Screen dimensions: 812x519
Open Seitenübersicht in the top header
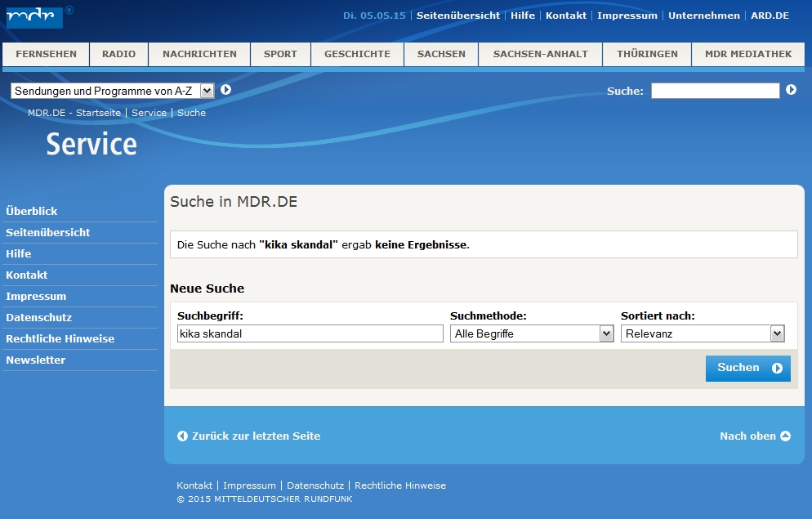458,16
